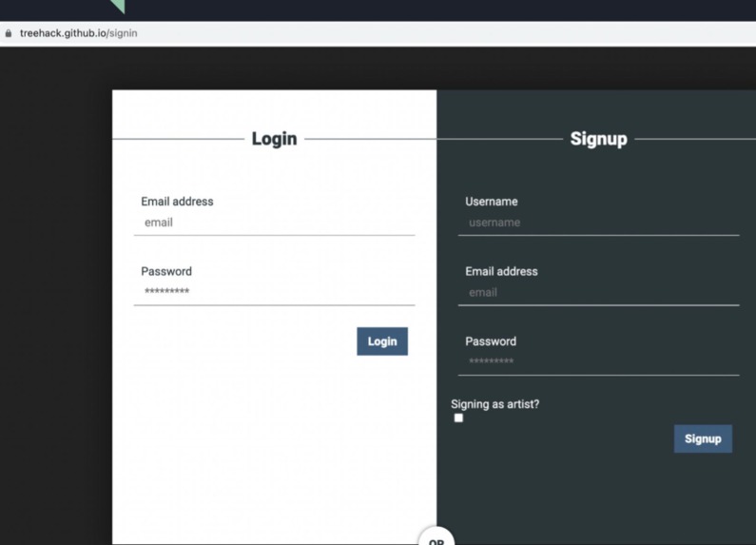Click the Signing as artist? label
The image size is (756, 545).
click(x=495, y=404)
